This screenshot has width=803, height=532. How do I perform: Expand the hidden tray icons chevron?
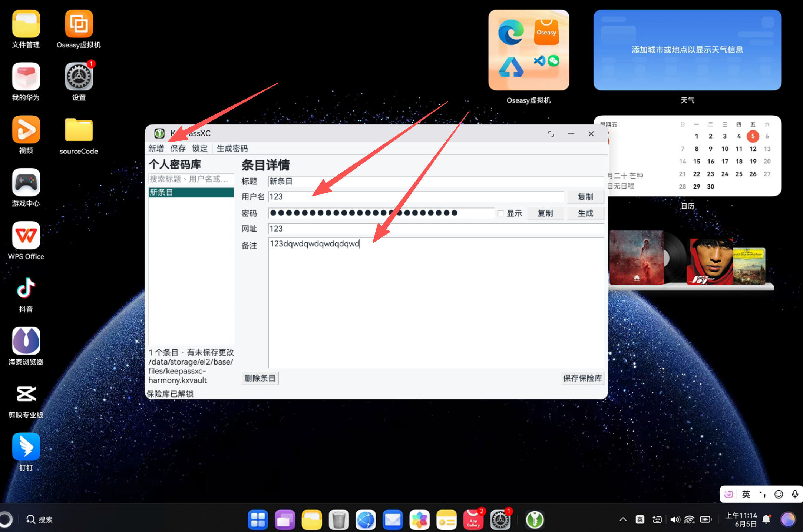tap(623, 520)
